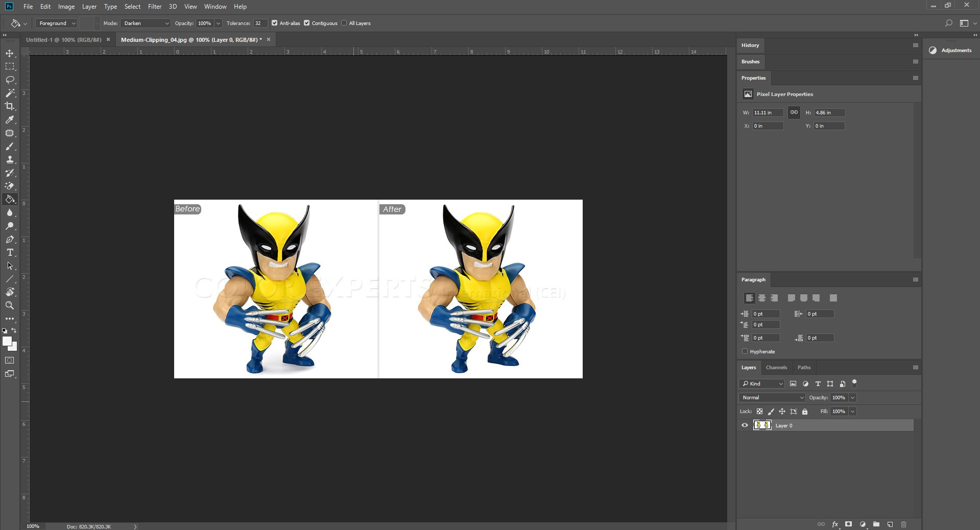Switch to the Channels tab
Screen dimensions: 980x530
(776, 368)
